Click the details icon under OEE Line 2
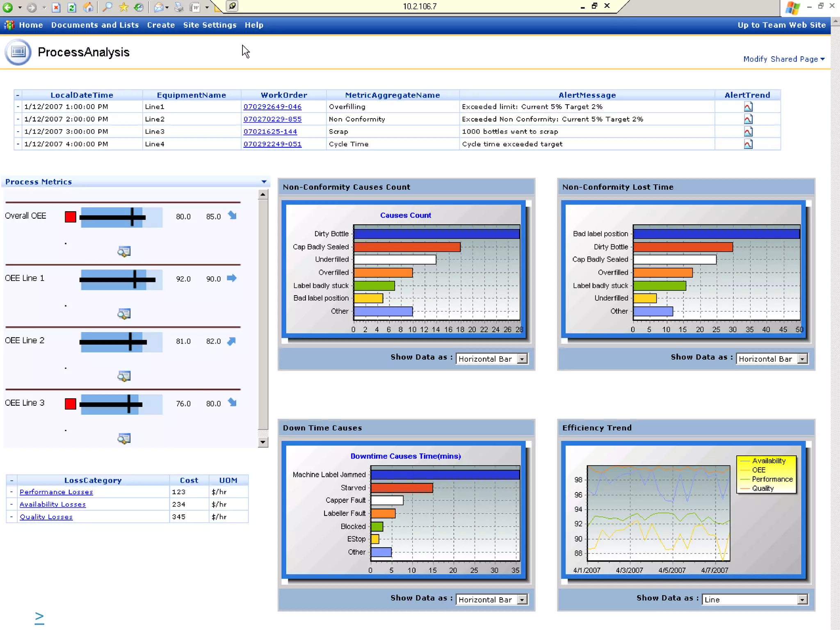The image size is (840, 630). 124,376
